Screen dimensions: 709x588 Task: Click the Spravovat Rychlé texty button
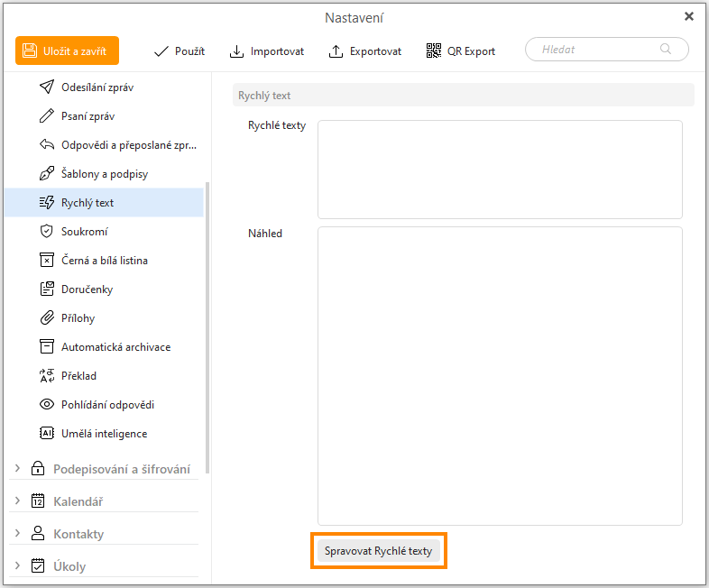tap(378, 551)
